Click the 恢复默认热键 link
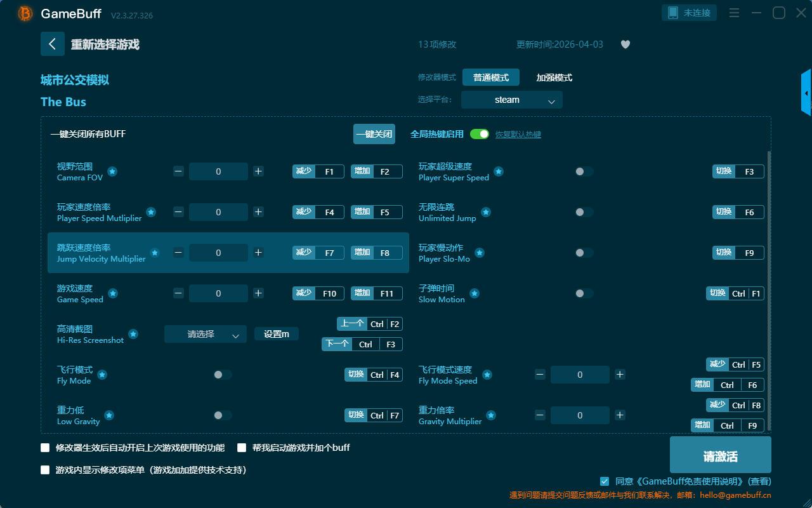 518,135
